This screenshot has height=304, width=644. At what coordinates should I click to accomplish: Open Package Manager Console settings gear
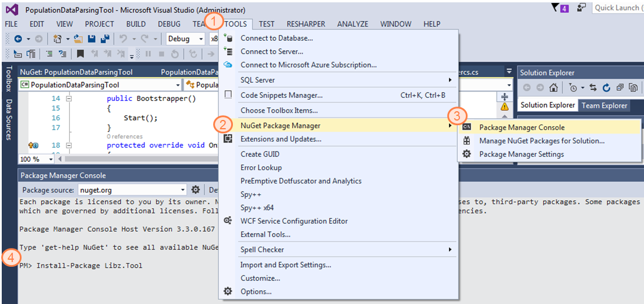(196, 190)
